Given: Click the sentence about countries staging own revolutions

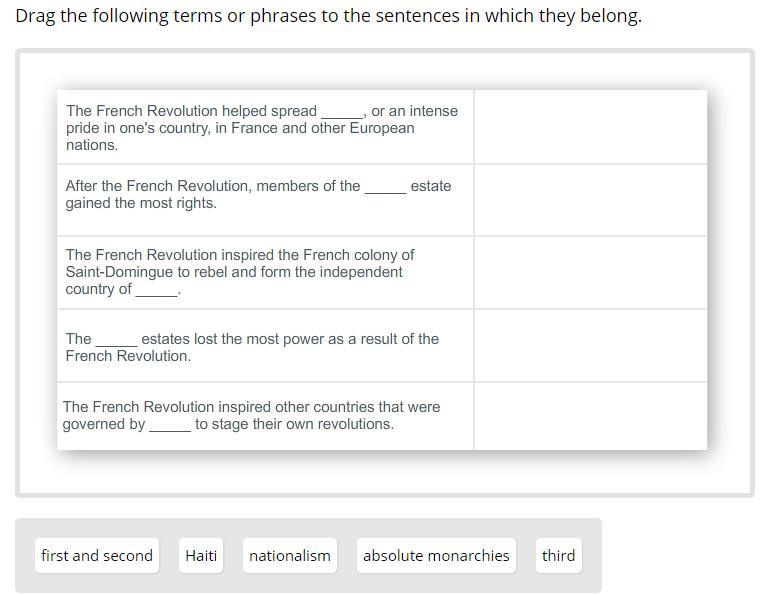Looking at the screenshot, I should pyautogui.click(x=251, y=415).
